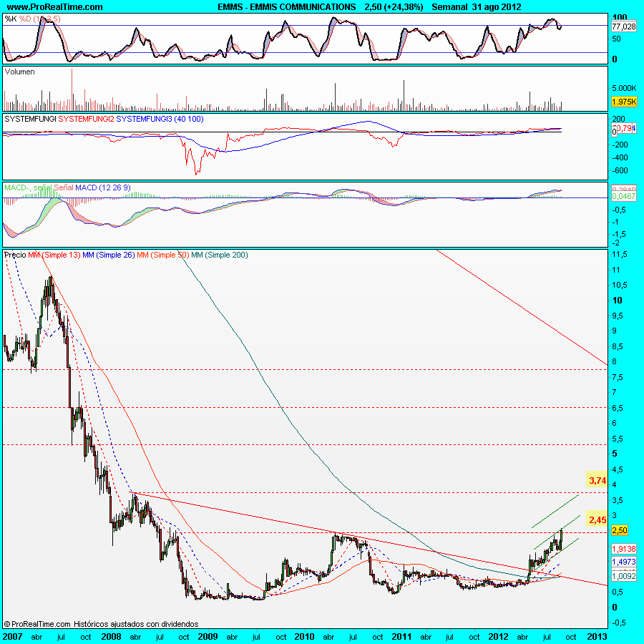Select the Precio price panel label

15,255
